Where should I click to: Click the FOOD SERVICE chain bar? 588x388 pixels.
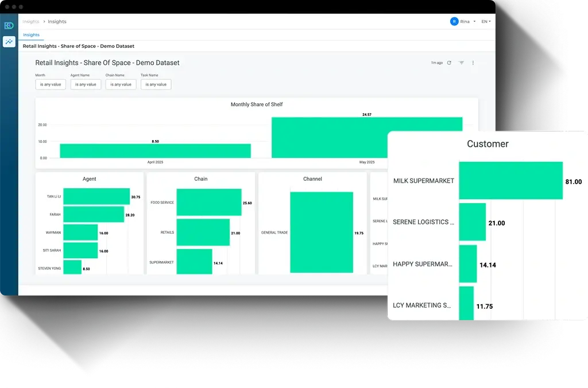pyautogui.click(x=209, y=202)
